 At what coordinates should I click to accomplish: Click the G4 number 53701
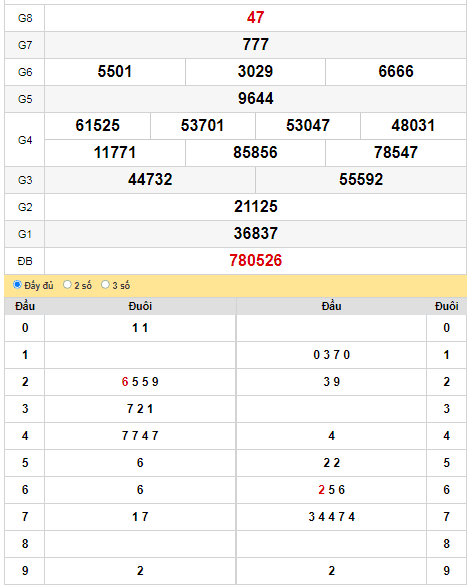202,126
